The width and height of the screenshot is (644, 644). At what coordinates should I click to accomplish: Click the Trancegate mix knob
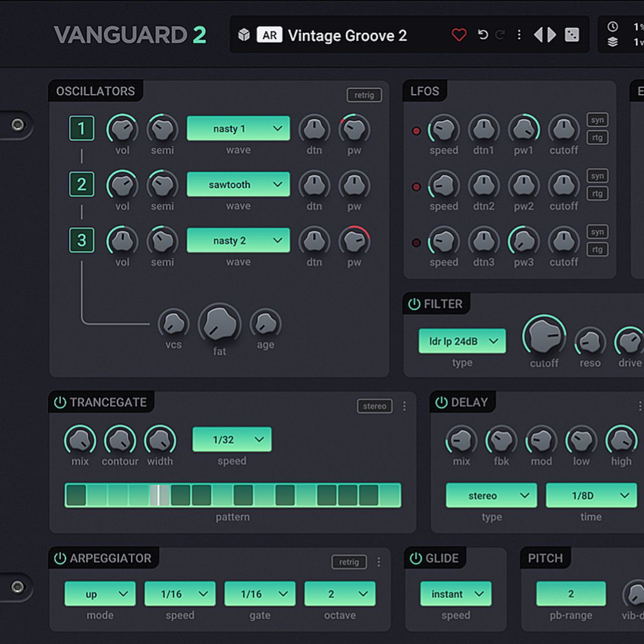click(x=80, y=441)
